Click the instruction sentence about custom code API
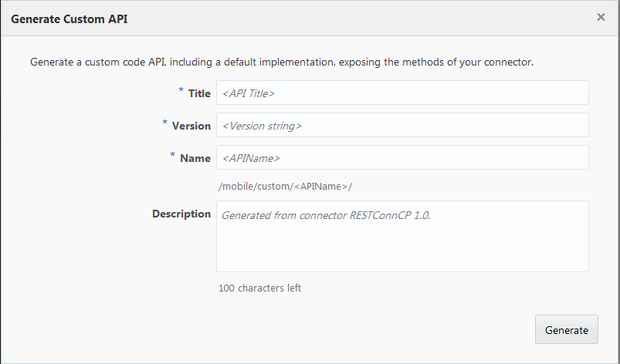The width and height of the screenshot is (620, 364). click(282, 61)
